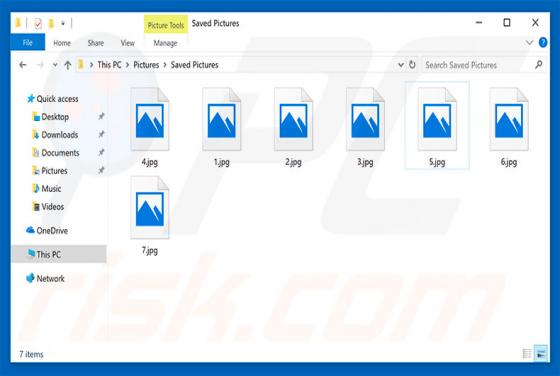Select Downloads in Quick access
Image resolution: width=560 pixels, height=376 pixels.
point(60,135)
